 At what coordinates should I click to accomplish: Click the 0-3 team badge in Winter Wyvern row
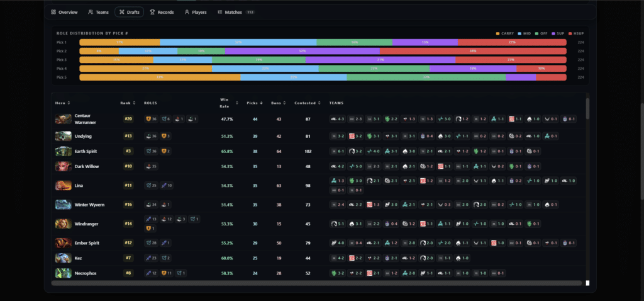(x=444, y=205)
